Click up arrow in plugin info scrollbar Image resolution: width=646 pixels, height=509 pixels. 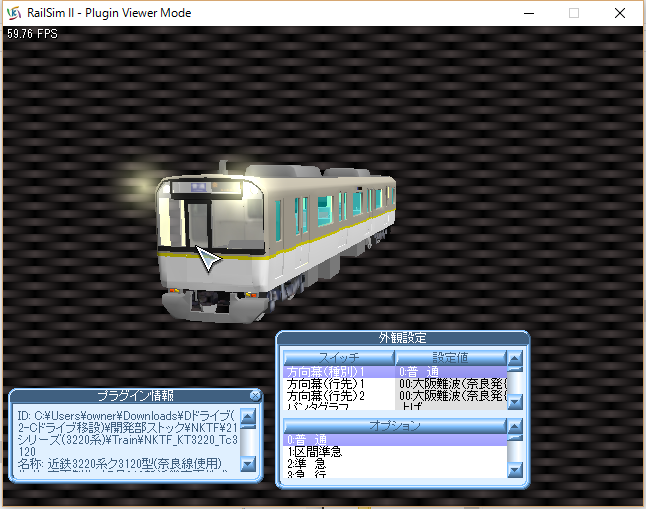coord(248,416)
